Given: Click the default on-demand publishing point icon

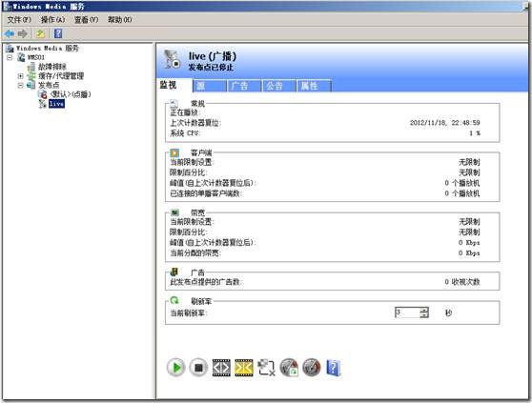Looking at the screenshot, I should point(42,94).
